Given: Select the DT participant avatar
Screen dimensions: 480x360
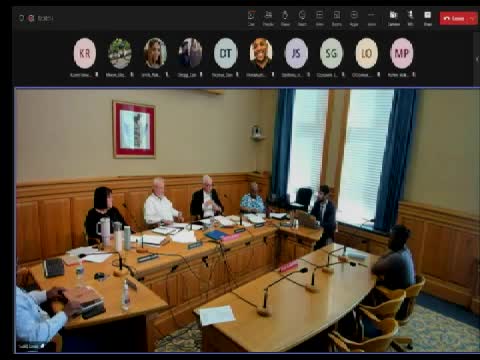Looking at the screenshot, I should [226, 53].
